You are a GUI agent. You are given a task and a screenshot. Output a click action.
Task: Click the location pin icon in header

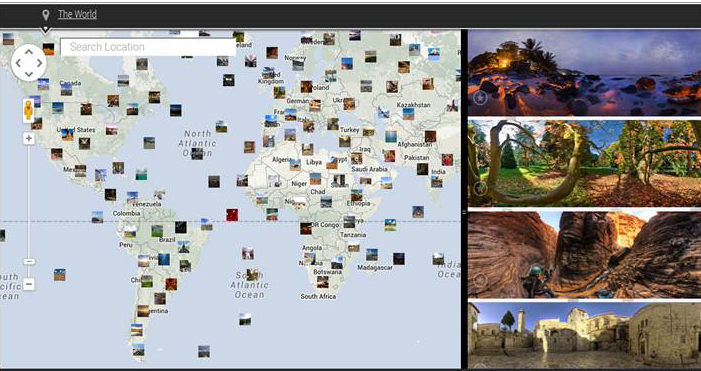[x=45, y=15]
